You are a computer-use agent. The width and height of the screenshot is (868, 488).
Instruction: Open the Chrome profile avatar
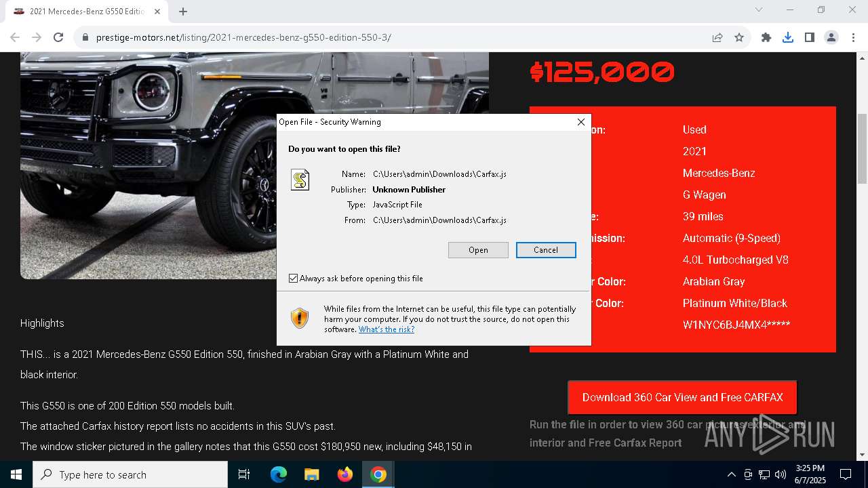[831, 37]
